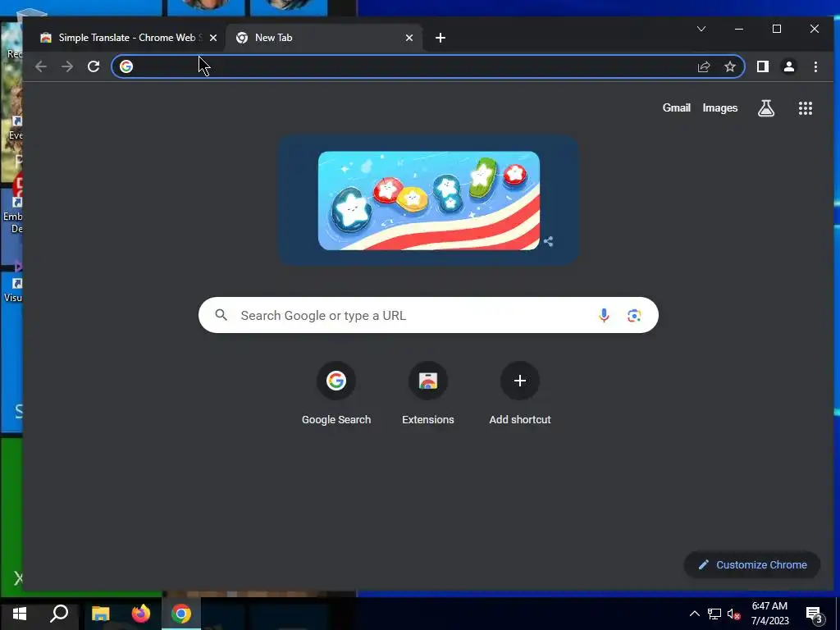Open a new tab with the plus icon
Image resolution: width=840 pixels, height=630 pixels.
(441, 38)
